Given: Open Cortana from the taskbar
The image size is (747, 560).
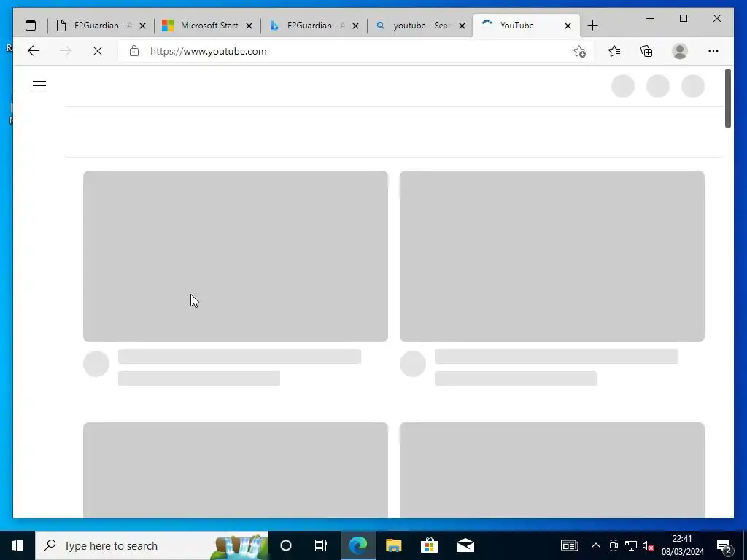Looking at the screenshot, I should 286,545.
